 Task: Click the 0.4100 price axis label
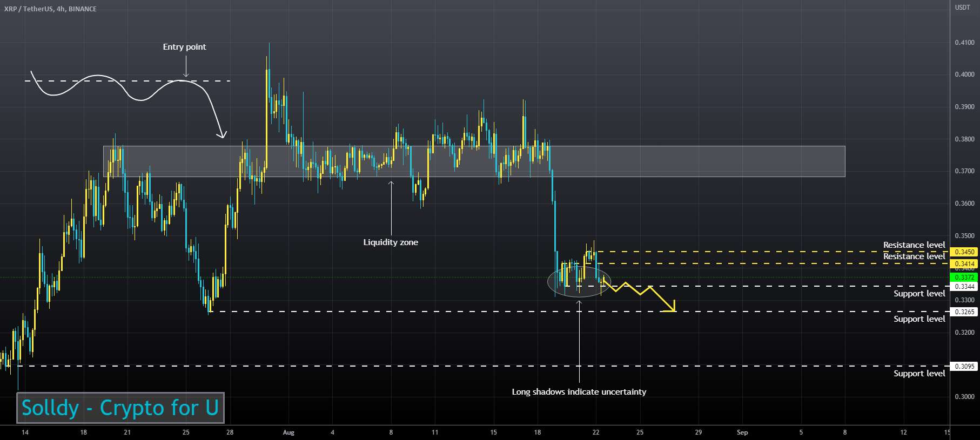click(964, 43)
